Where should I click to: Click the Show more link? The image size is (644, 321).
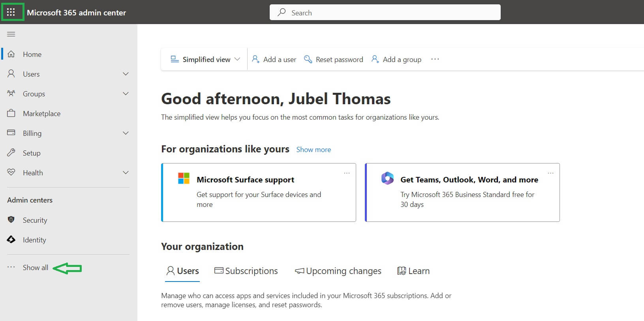click(x=314, y=150)
